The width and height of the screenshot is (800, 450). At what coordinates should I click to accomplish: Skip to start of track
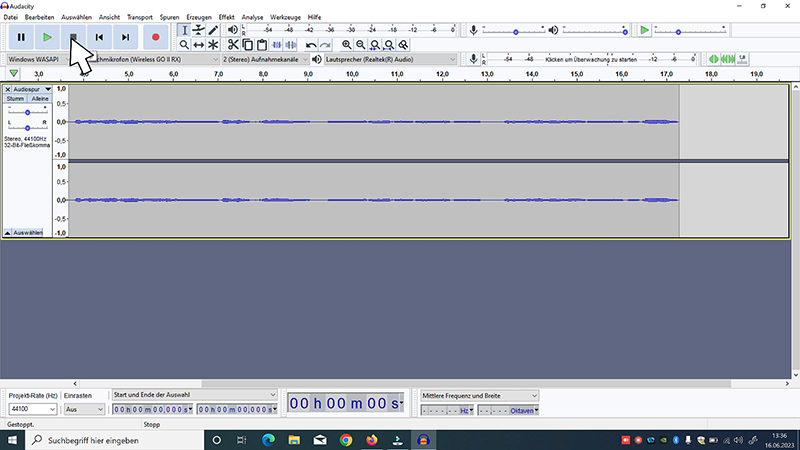(99, 37)
